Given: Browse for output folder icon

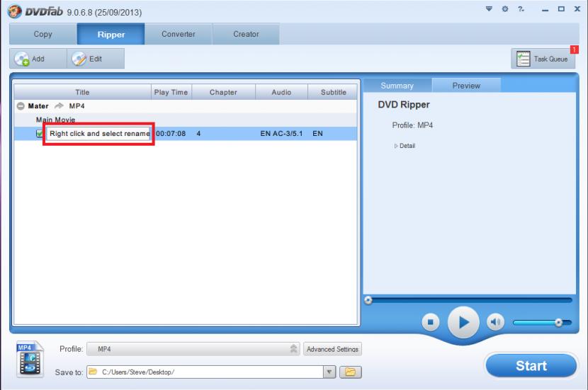Looking at the screenshot, I should point(350,372).
